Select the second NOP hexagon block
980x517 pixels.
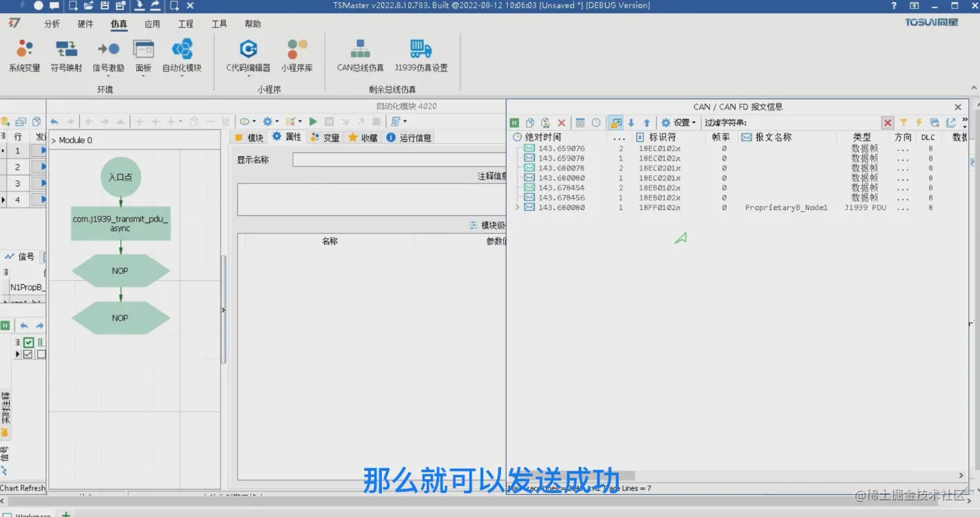(120, 318)
